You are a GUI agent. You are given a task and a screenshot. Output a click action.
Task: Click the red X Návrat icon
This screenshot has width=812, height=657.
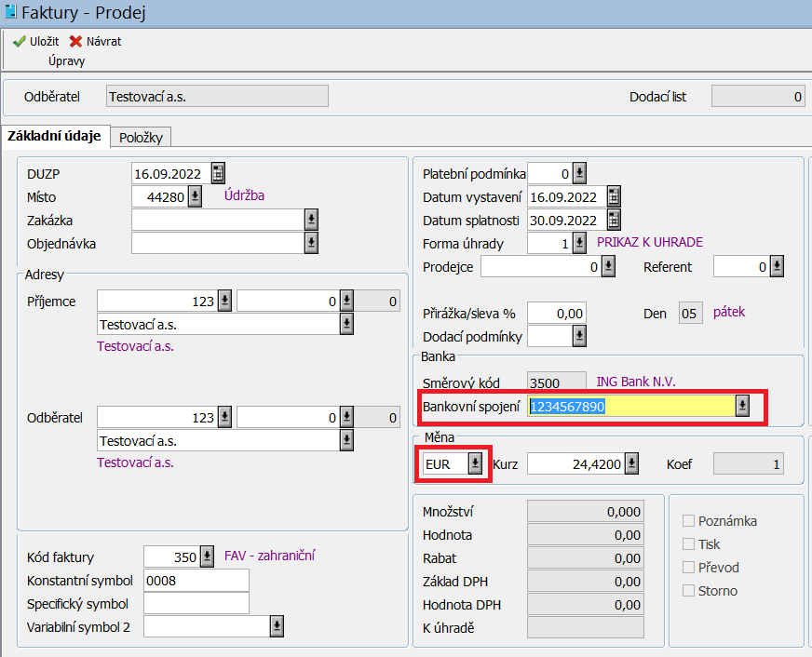75,42
